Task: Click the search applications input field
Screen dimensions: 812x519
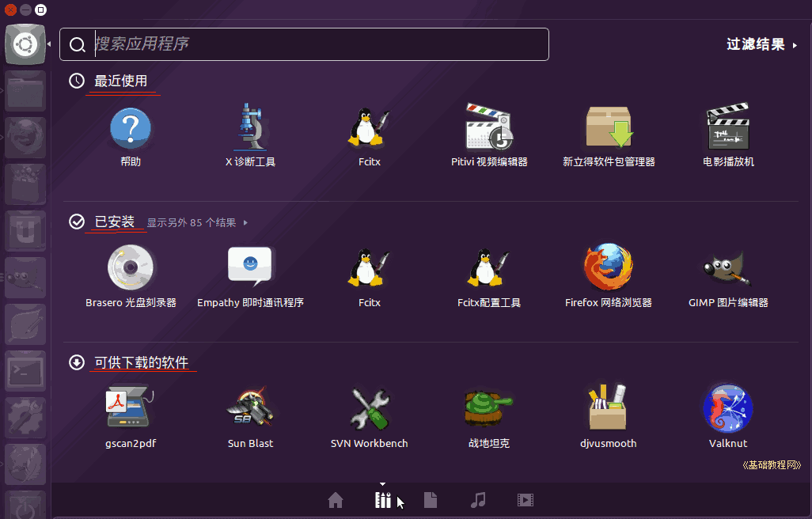Action: click(x=317, y=44)
